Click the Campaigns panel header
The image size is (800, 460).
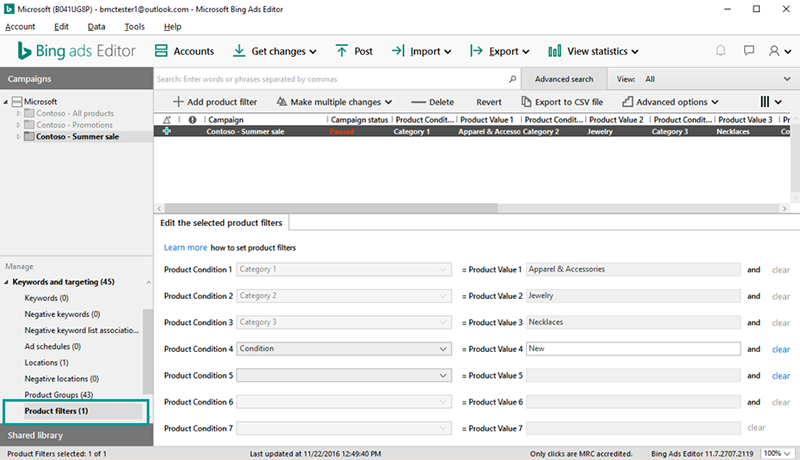pos(77,79)
